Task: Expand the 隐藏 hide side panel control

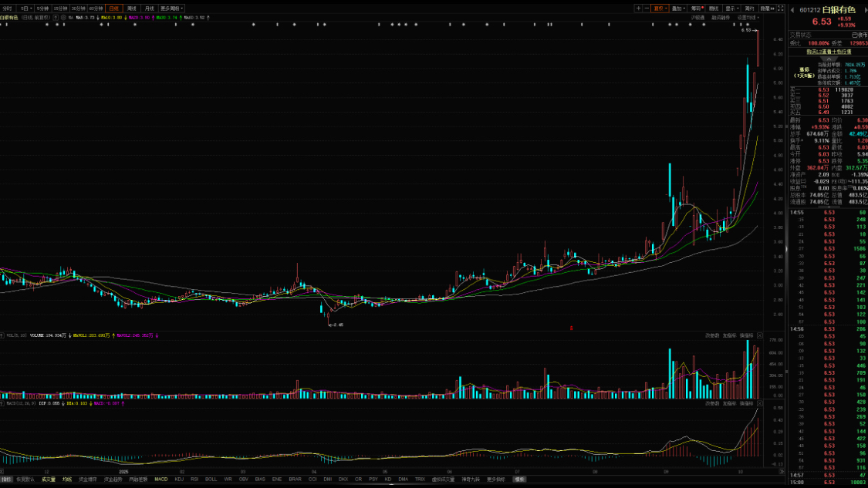Action: [767, 8]
